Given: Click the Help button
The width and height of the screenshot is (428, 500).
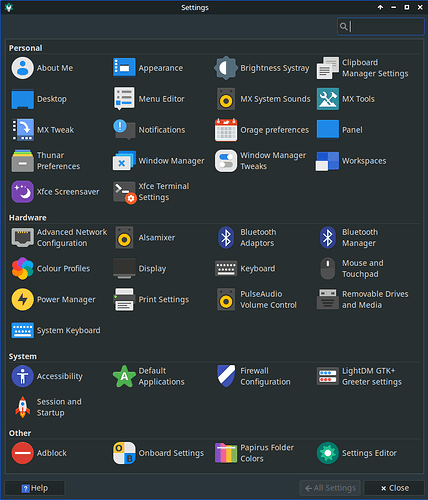Looking at the screenshot, I should [35, 488].
